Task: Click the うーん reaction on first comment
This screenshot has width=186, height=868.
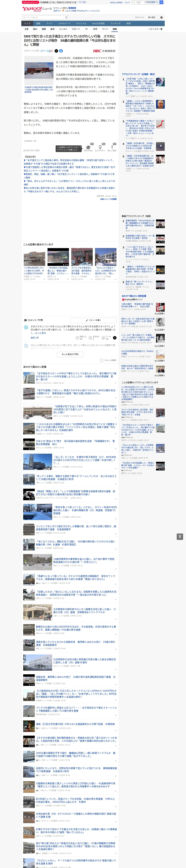Action: click(x=104, y=337)
